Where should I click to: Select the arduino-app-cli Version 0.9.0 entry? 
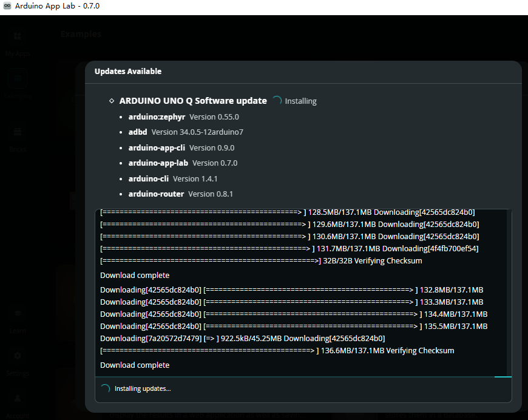coord(181,148)
